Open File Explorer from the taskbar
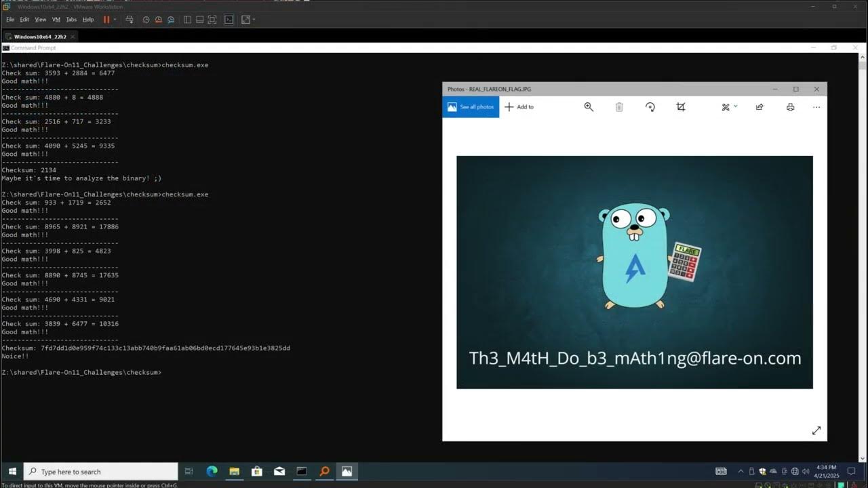This screenshot has height=488, width=868. (234, 472)
